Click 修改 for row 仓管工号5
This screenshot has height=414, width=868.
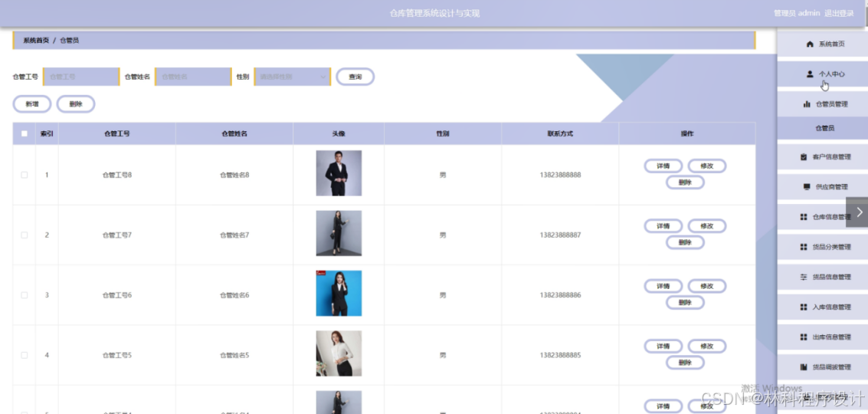(x=707, y=346)
